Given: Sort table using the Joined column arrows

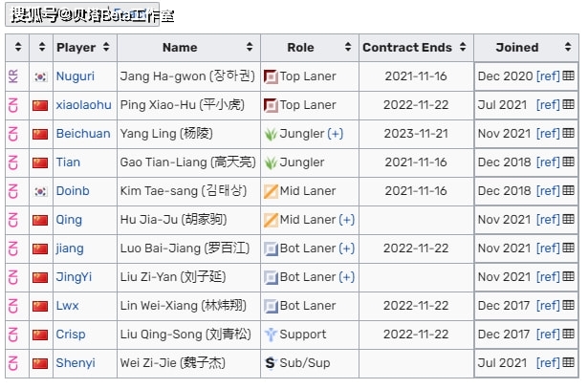Looking at the screenshot, I should (x=568, y=47).
